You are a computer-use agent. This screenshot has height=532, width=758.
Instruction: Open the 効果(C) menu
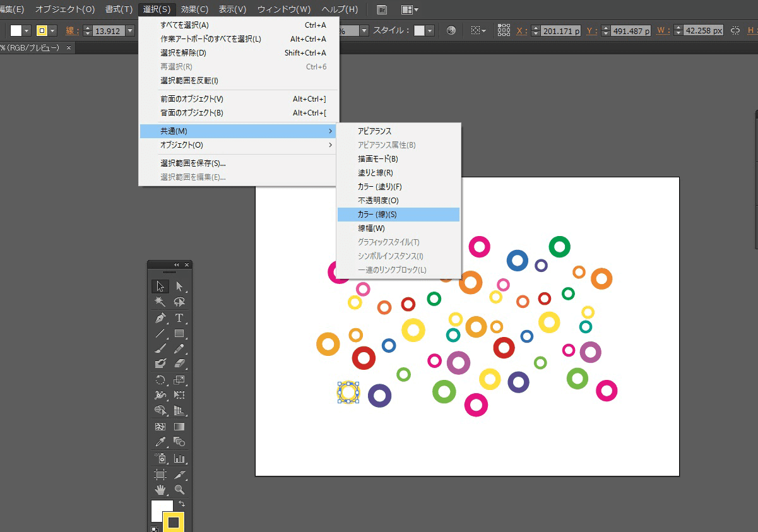click(x=194, y=9)
